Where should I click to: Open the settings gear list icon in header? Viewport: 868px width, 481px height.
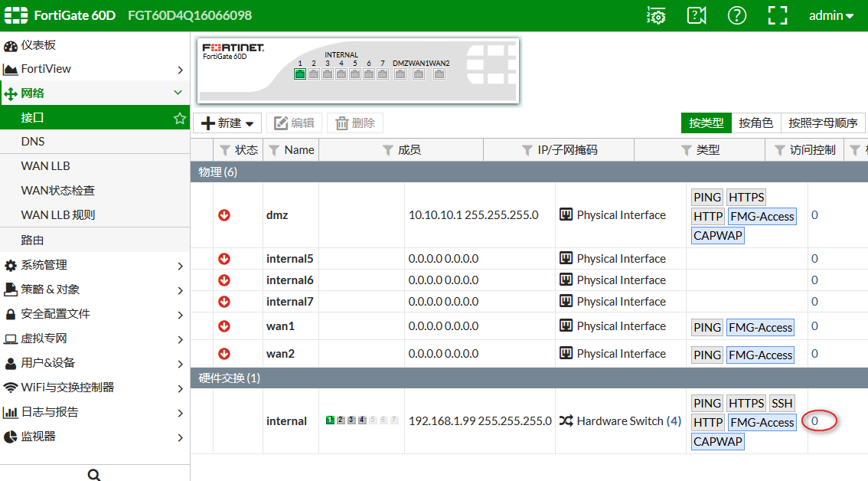(x=656, y=15)
